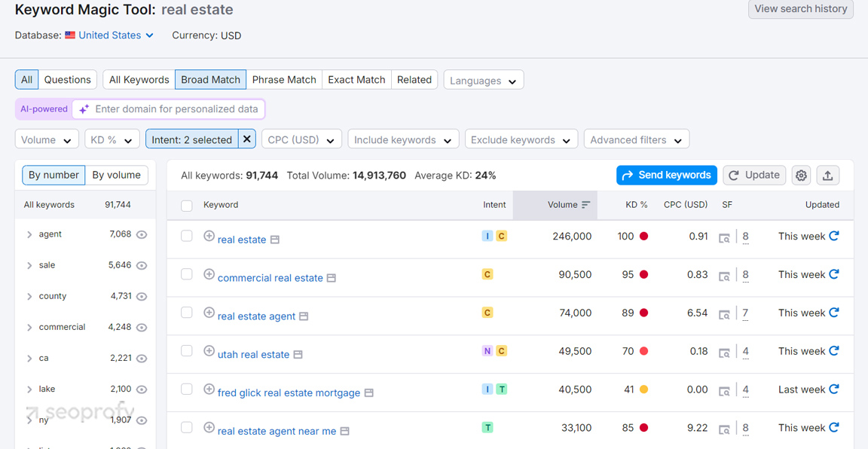868x449 pixels.
Task: Open Intent: 2 selected filter
Action: pos(192,139)
